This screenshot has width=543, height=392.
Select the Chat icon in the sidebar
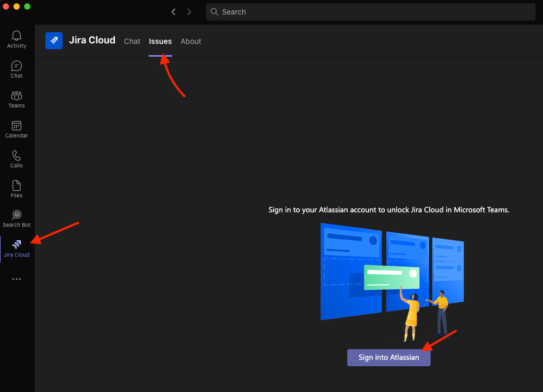[x=16, y=69]
